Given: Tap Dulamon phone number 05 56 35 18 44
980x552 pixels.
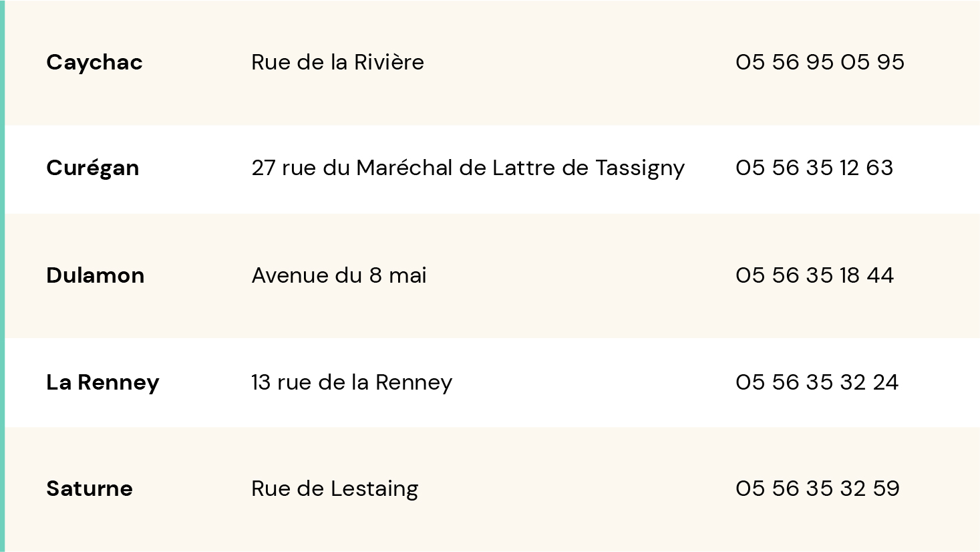Looking at the screenshot, I should (x=814, y=275).
